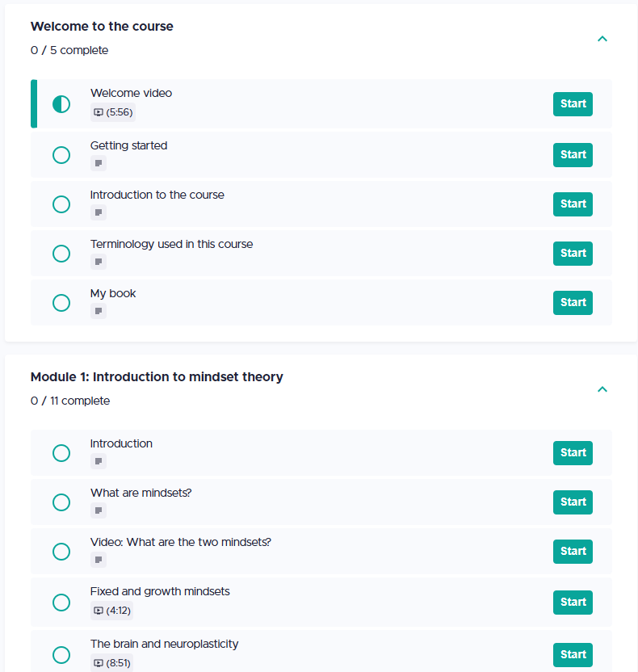Select the What are mindsets? lesson title

coord(141,493)
